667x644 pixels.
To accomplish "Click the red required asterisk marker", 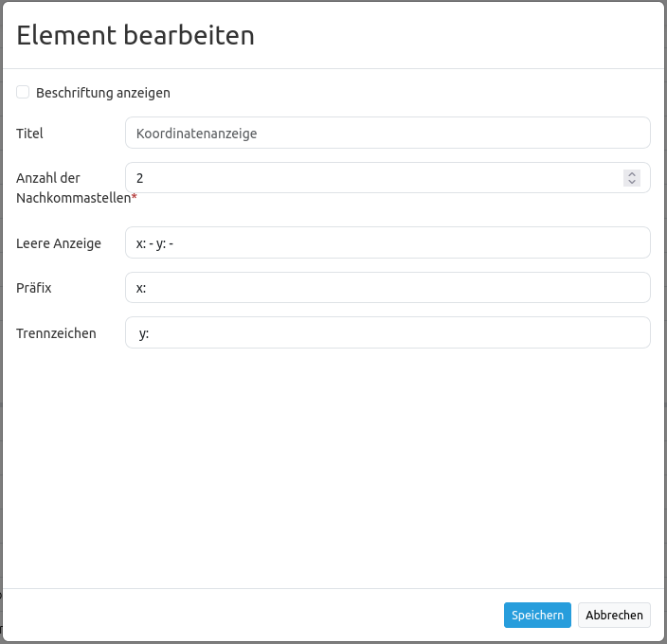I will pos(135,197).
